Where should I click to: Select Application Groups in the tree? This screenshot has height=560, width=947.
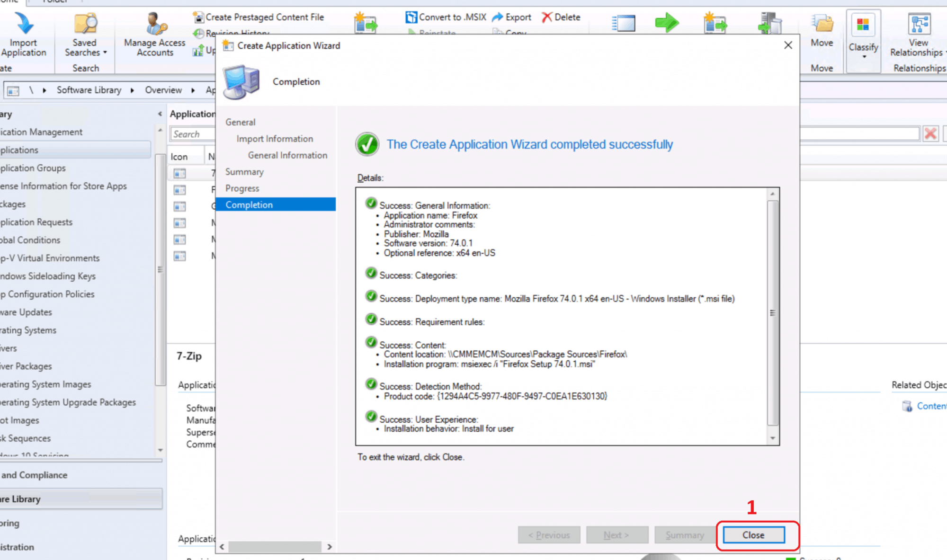(33, 168)
